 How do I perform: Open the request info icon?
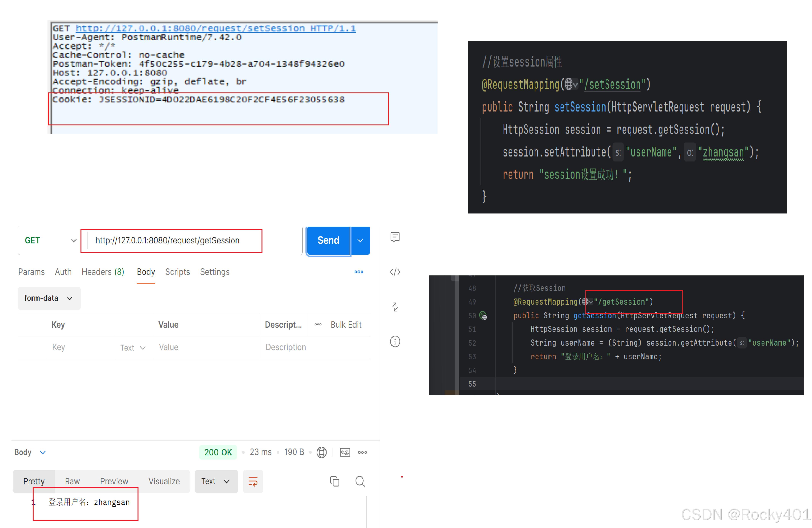pos(395,342)
